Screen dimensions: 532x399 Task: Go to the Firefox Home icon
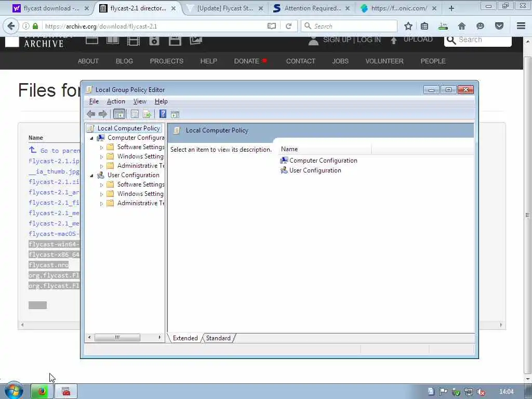(462, 26)
